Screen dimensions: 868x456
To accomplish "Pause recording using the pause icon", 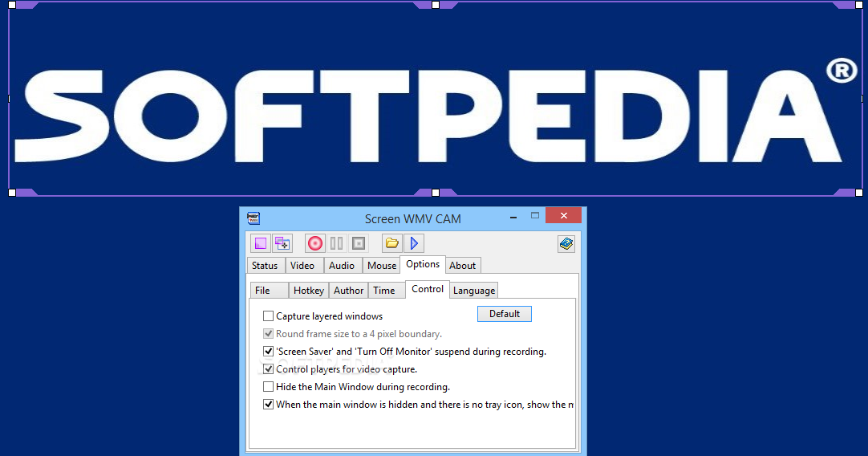I will (337, 243).
